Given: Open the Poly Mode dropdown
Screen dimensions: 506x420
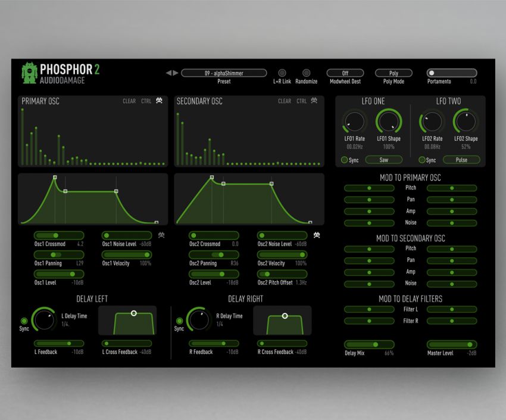Looking at the screenshot, I should pyautogui.click(x=393, y=73).
